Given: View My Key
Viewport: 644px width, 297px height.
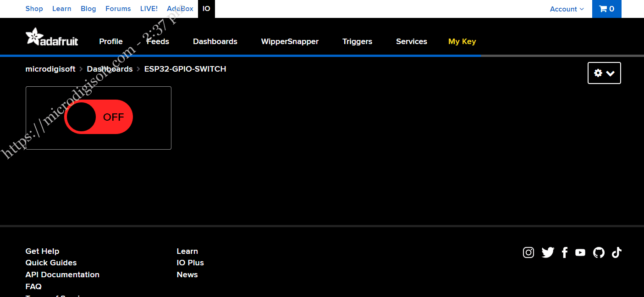Looking at the screenshot, I should coord(462,41).
